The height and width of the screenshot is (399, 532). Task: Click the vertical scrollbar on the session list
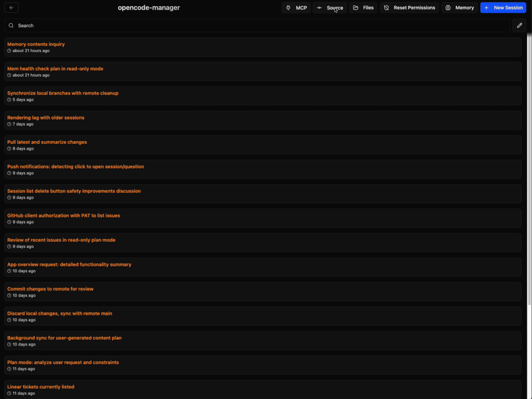coord(529,170)
